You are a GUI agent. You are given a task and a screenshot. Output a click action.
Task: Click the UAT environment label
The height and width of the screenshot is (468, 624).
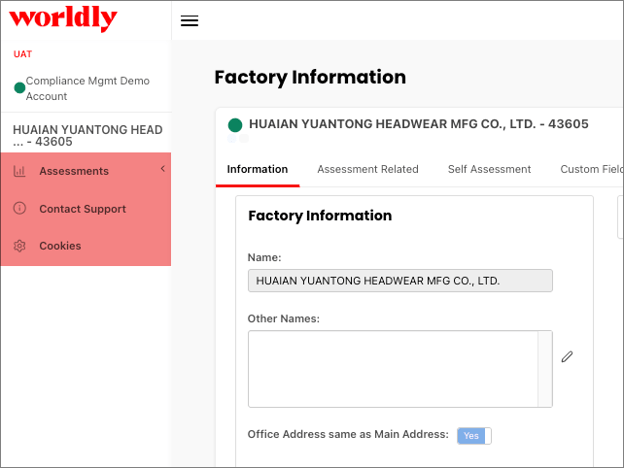point(23,54)
